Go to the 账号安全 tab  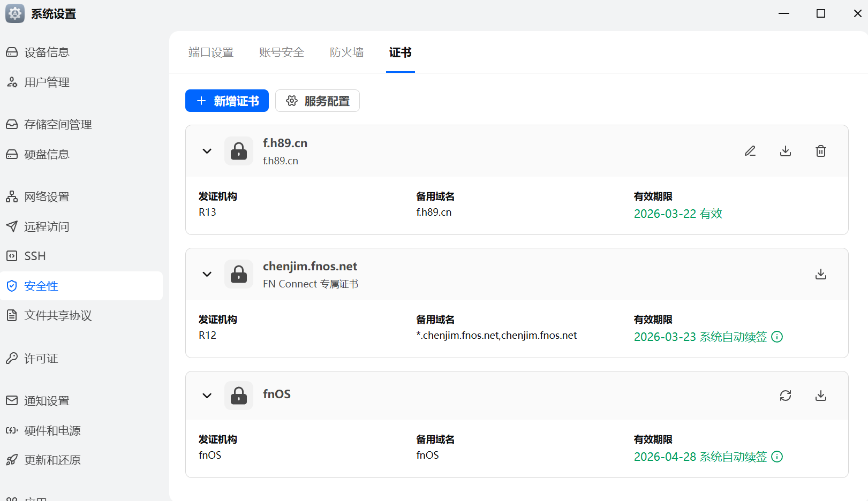point(281,52)
